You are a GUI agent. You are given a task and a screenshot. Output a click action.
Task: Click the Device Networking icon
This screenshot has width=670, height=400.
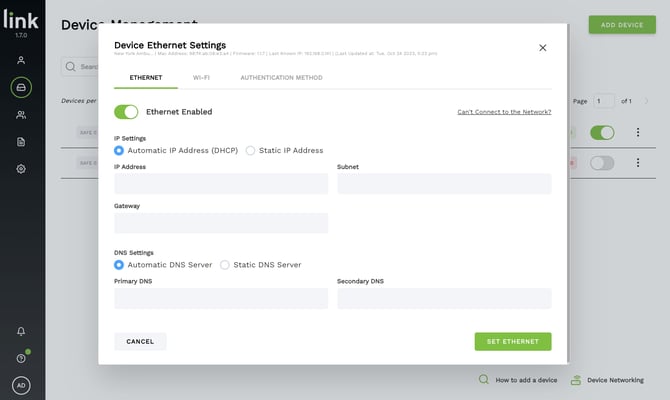[576, 380]
